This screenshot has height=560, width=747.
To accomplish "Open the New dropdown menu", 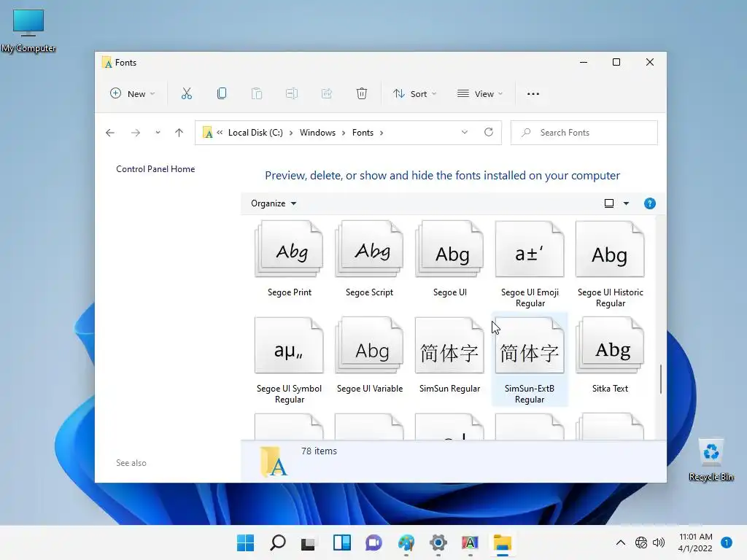I will tap(133, 94).
